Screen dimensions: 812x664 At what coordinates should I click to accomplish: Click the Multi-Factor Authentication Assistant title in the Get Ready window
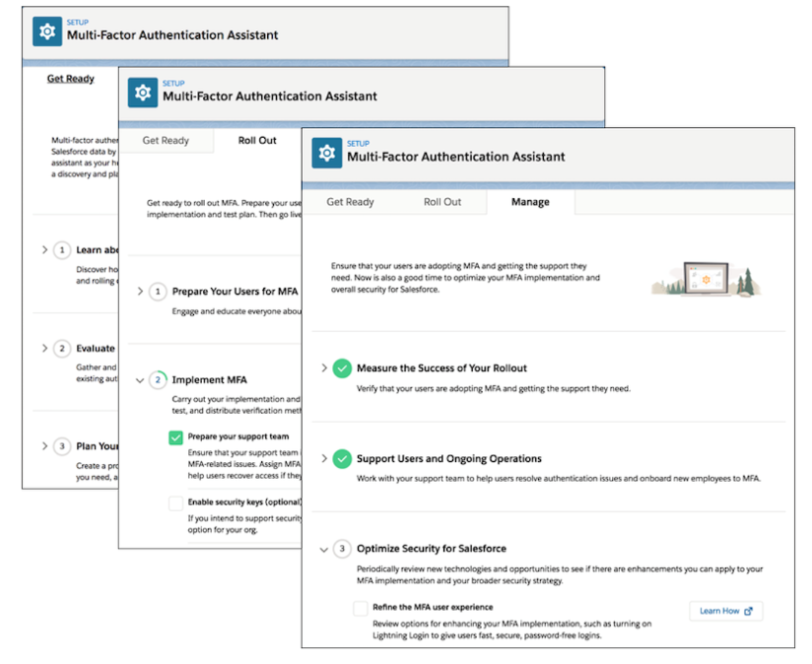172,35
